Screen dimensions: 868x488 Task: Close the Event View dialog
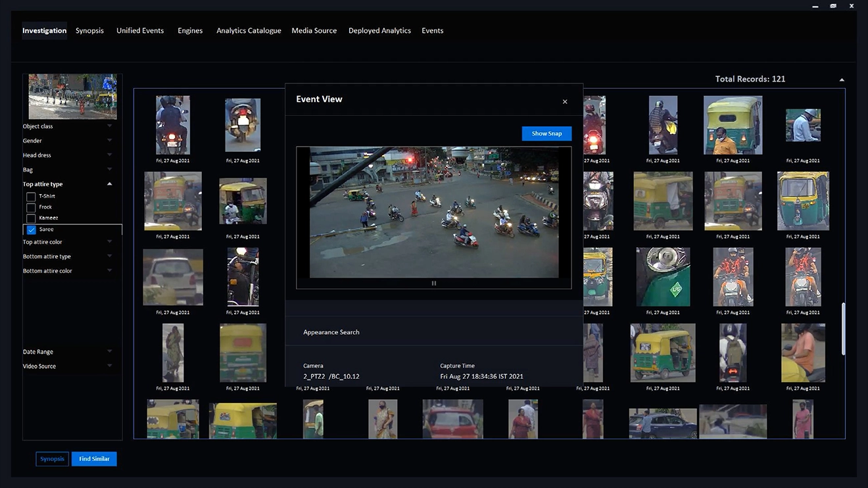tap(565, 102)
